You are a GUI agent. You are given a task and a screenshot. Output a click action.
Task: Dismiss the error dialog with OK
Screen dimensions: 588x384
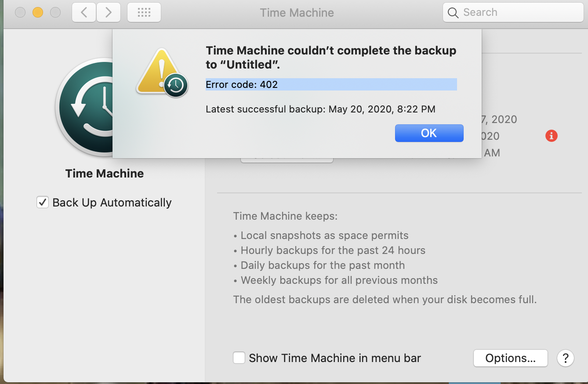tap(429, 133)
